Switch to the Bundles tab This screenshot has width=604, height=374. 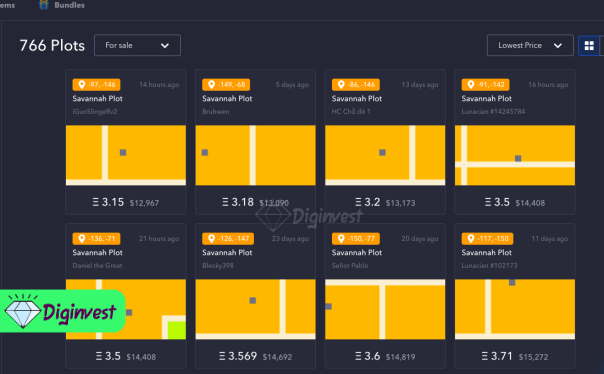pos(62,5)
